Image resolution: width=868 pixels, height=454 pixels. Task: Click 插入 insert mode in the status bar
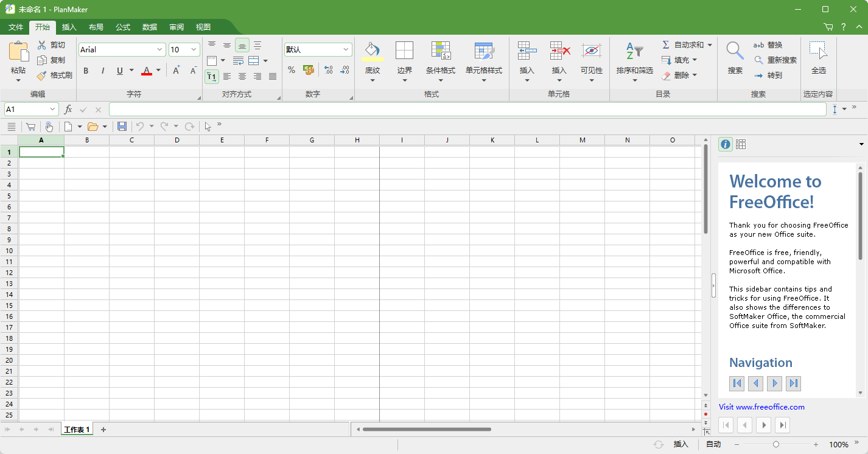click(681, 445)
